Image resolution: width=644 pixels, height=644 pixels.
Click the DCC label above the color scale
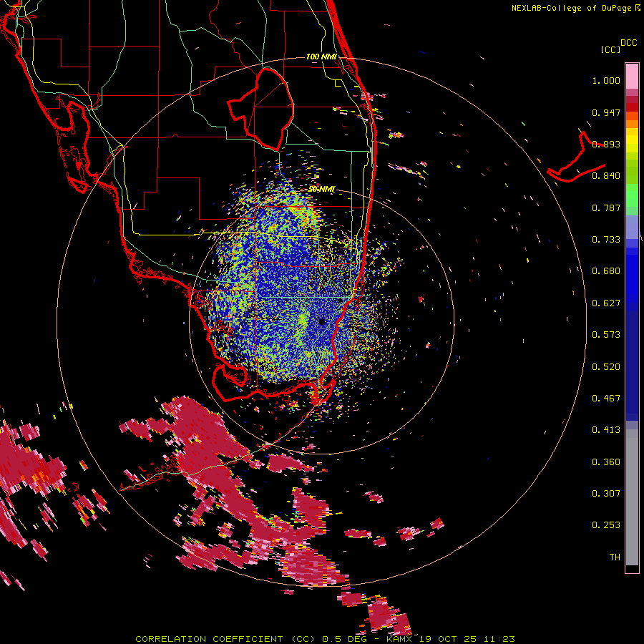629,43
